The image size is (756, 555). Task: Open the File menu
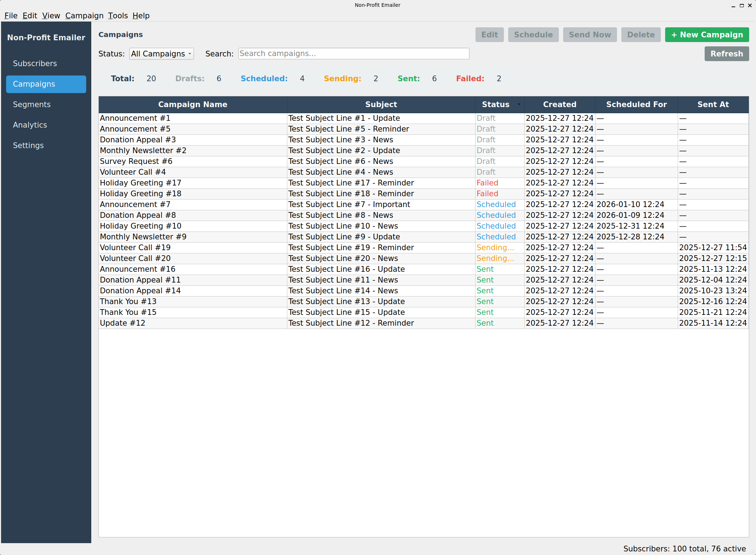(x=11, y=16)
